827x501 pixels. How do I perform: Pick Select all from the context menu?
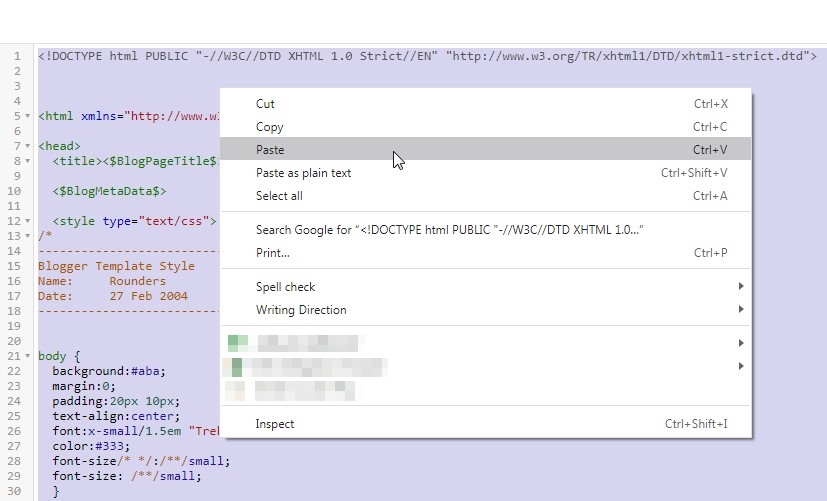click(x=279, y=196)
